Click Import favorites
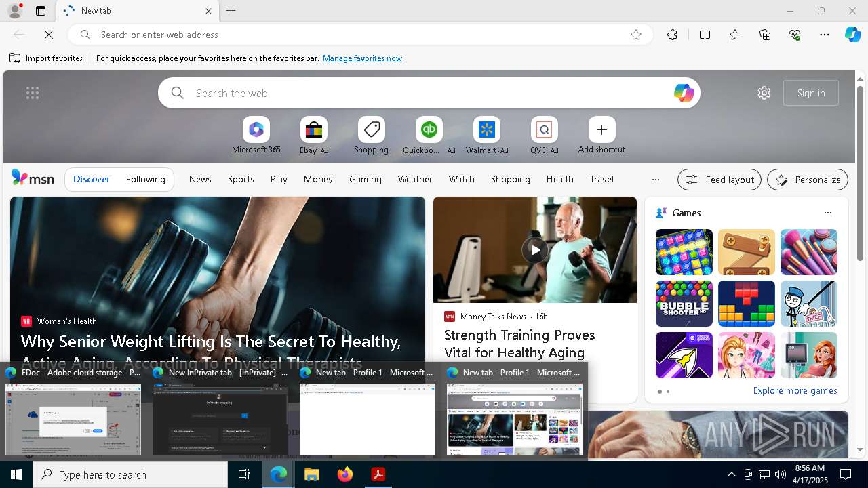This screenshot has height=488, width=868. 46,58
